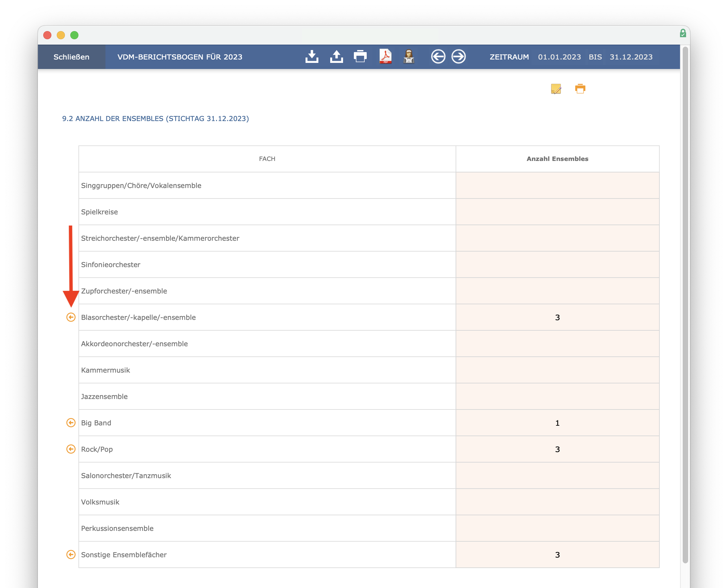Click the user/contact icon in toolbar
This screenshot has height=588, width=728.
(x=408, y=57)
